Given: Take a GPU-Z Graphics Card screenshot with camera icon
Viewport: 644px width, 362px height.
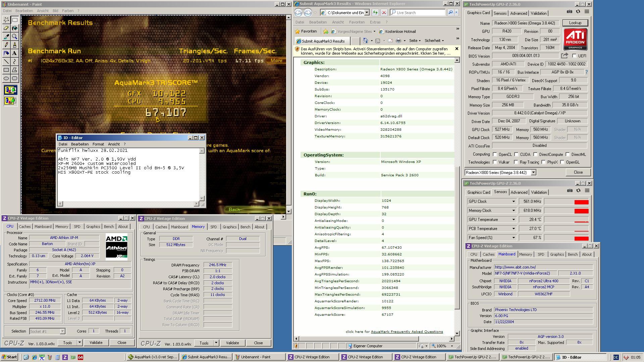Looking at the screenshot, I should tap(570, 11).
